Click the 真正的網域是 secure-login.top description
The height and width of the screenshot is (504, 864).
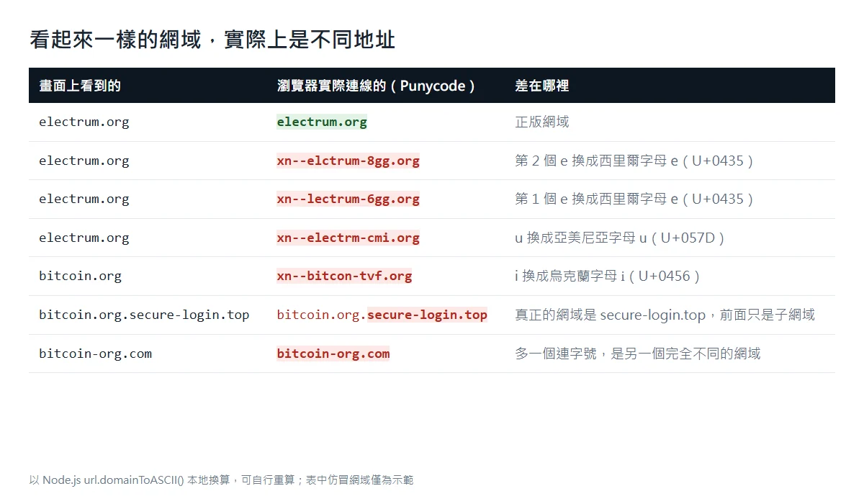pyautogui.click(x=665, y=315)
